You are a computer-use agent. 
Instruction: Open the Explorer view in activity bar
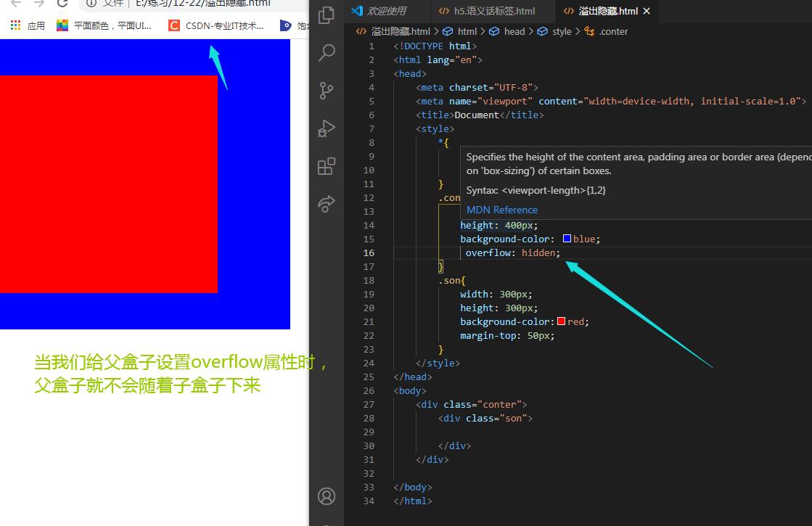[327, 15]
